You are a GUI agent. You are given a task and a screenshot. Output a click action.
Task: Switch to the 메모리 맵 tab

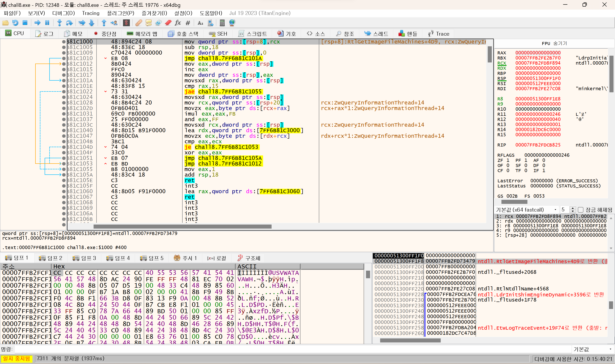142,34
